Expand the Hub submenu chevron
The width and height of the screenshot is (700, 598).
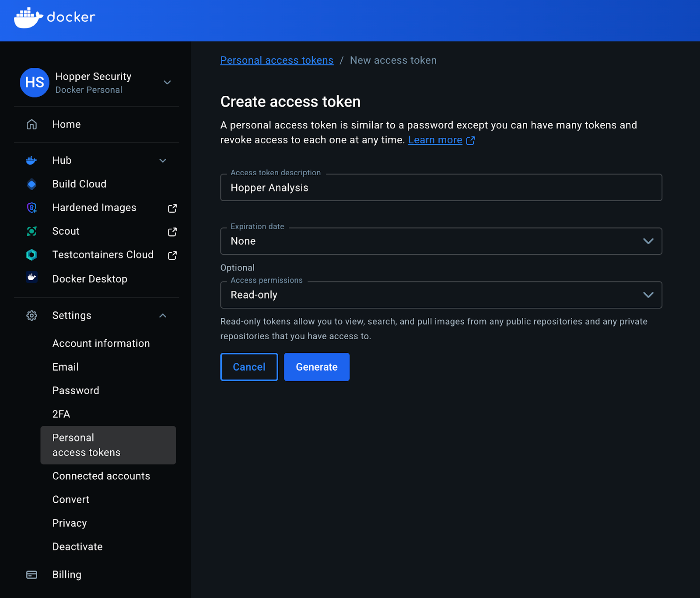point(163,160)
